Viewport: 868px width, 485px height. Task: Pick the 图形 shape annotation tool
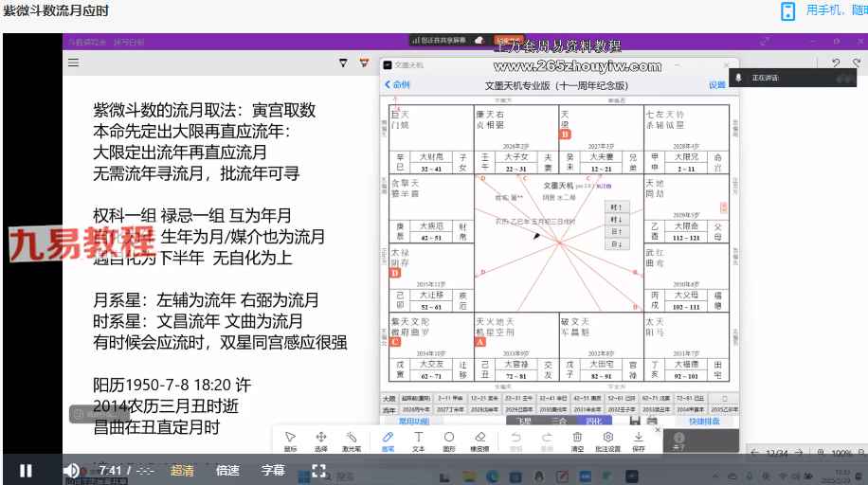click(449, 440)
